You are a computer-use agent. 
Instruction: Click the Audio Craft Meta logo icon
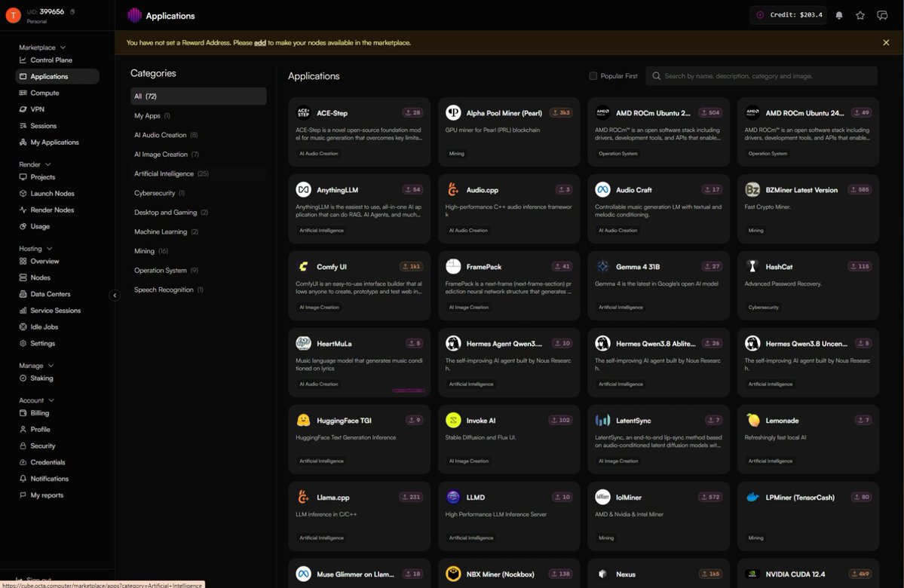(602, 190)
